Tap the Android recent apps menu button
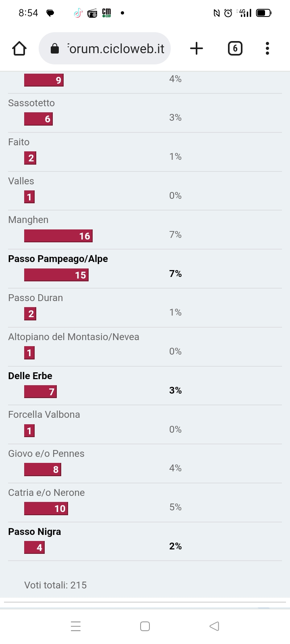Image resolution: width=290 pixels, height=644 pixels. pyautogui.click(x=76, y=626)
